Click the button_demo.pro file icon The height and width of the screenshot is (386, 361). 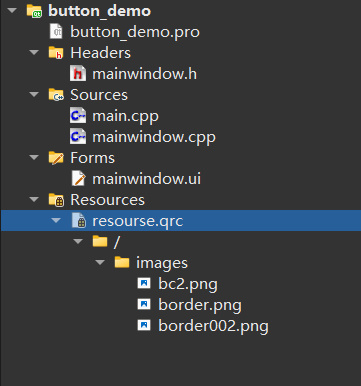[56, 32]
